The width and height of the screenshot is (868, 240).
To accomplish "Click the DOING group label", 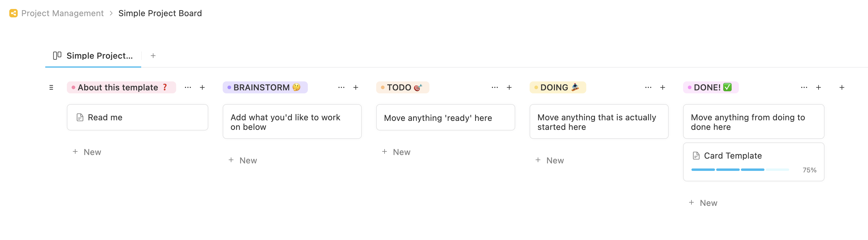I will coord(557,87).
